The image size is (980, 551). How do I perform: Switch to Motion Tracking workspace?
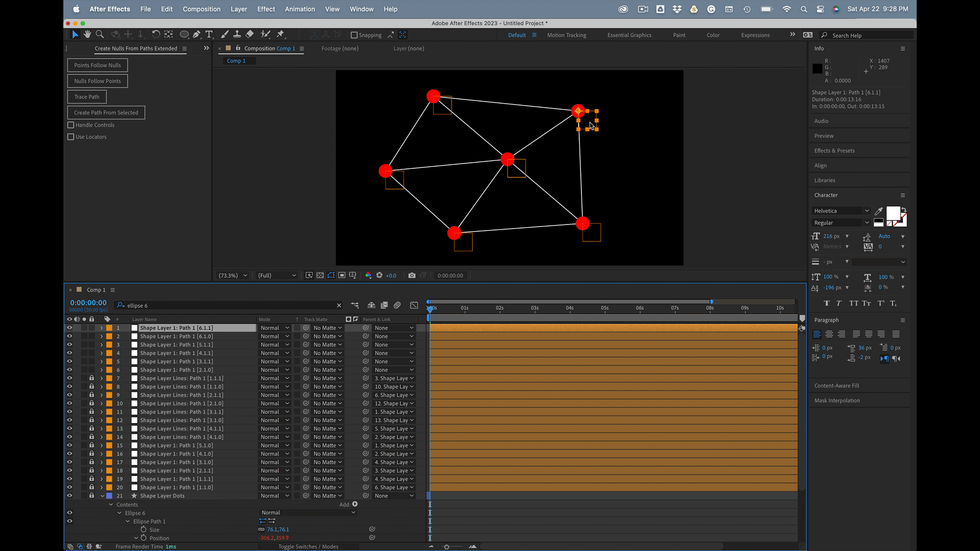(567, 35)
